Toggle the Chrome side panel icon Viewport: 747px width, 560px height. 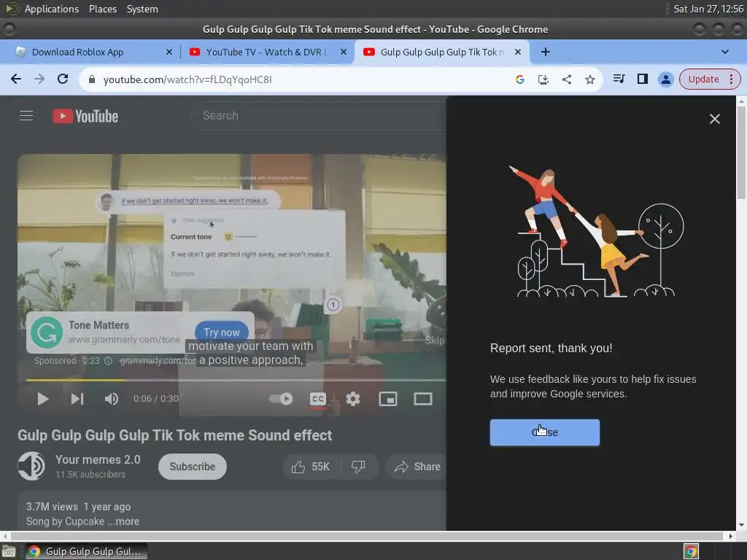click(642, 79)
